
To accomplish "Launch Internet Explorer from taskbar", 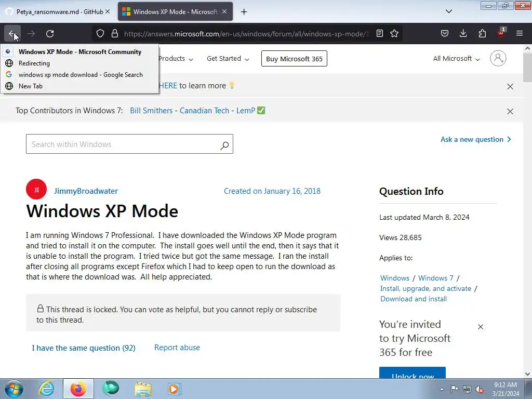I will (46, 389).
